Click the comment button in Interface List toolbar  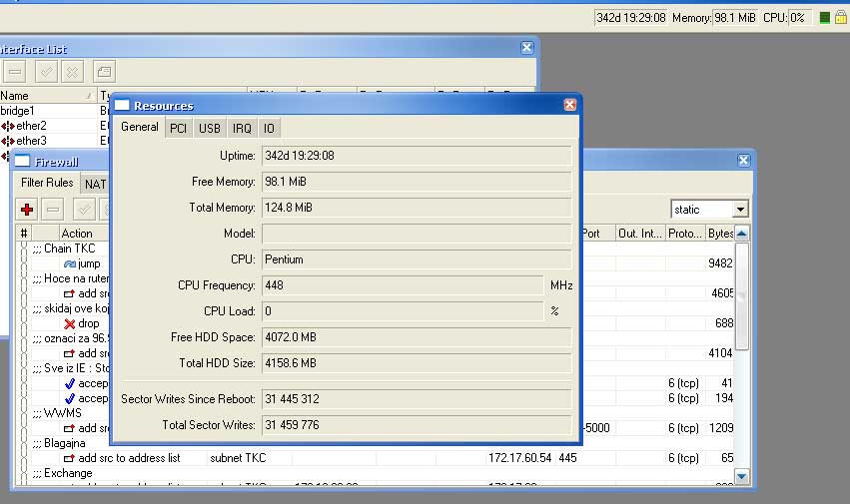104,72
